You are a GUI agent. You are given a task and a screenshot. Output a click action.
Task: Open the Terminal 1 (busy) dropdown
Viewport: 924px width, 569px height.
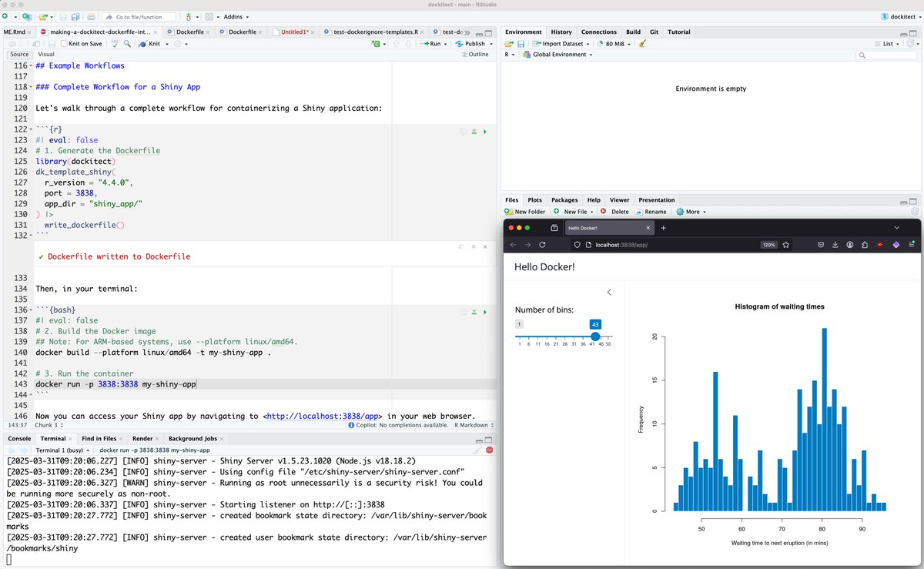pyautogui.click(x=64, y=450)
